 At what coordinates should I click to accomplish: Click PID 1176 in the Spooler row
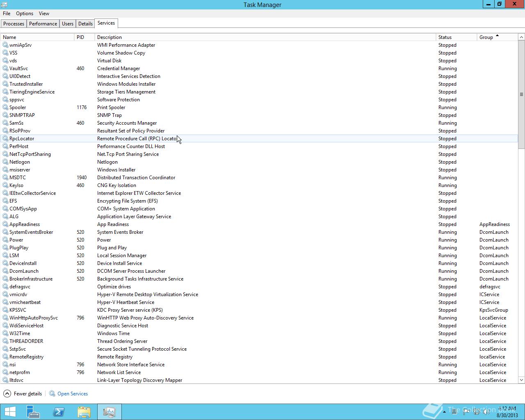pos(82,107)
